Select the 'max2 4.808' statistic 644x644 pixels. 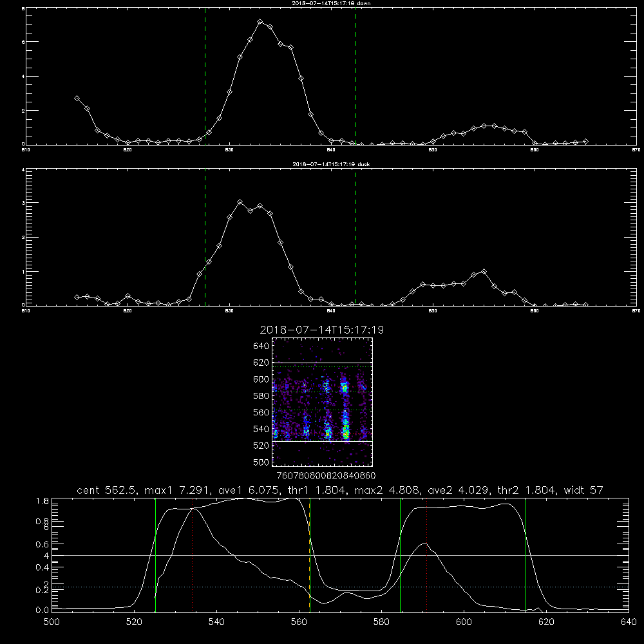[387, 490]
